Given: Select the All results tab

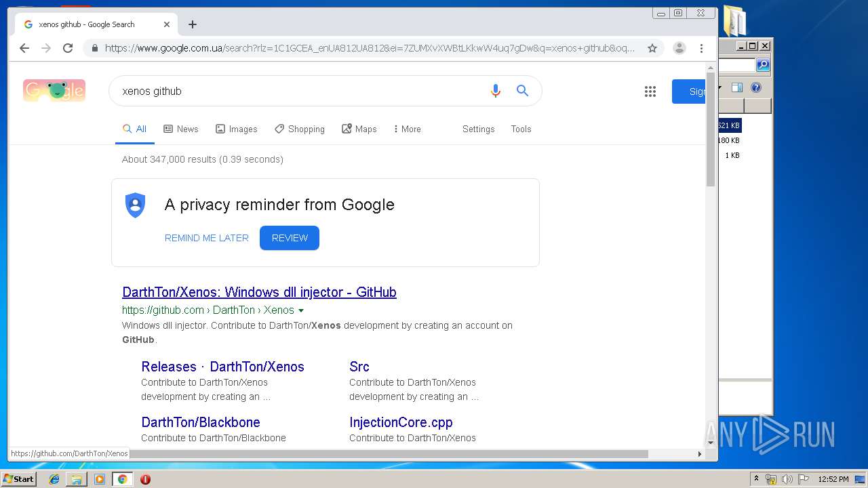Looking at the screenshot, I should (x=134, y=129).
